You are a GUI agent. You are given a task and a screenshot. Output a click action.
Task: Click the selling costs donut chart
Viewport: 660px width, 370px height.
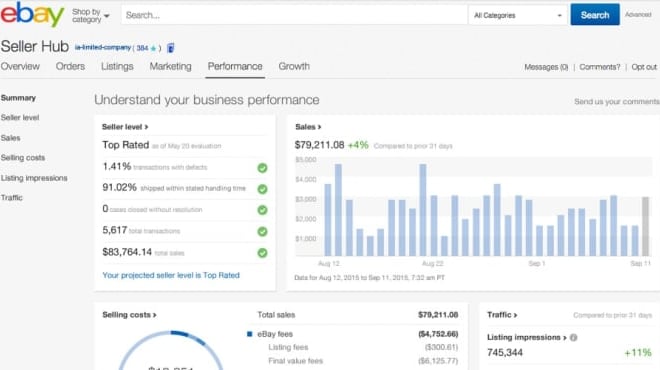click(171, 350)
